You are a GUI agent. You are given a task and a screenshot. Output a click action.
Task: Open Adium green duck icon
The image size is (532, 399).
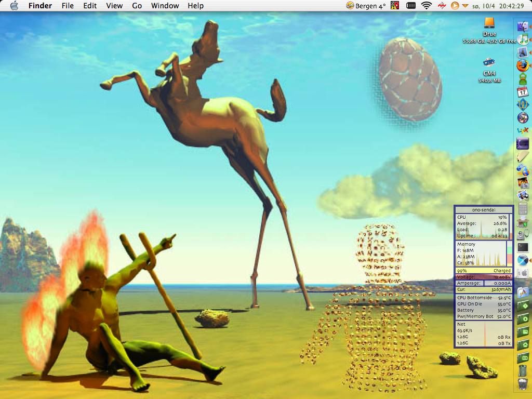(523, 79)
